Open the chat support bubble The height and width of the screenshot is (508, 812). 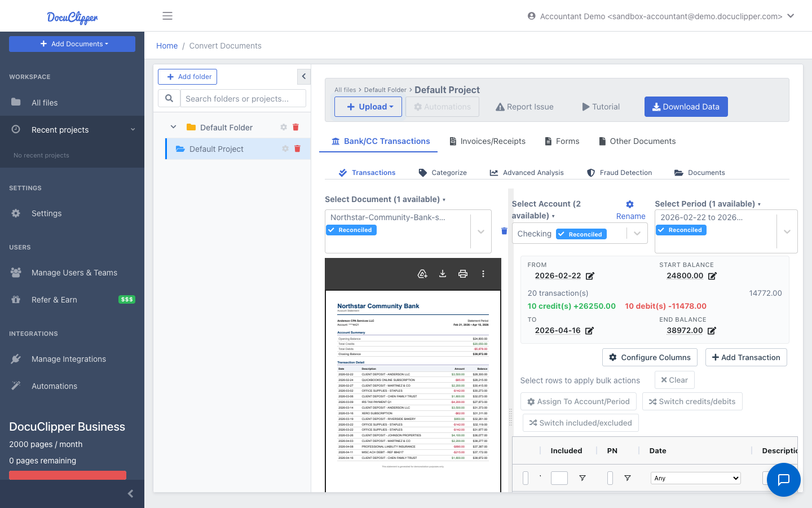click(x=783, y=480)
